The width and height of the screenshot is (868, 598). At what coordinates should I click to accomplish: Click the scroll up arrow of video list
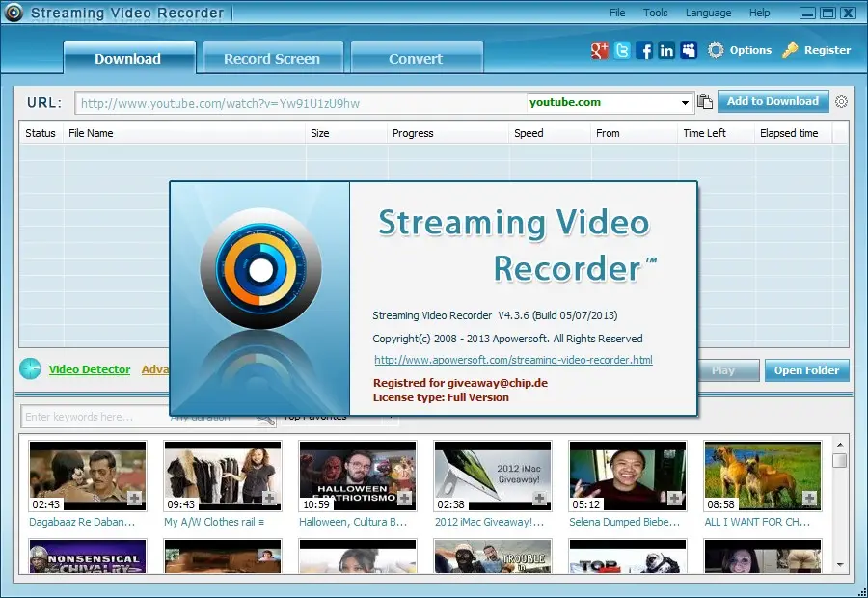pyautogui.click(x=840, y=445)
